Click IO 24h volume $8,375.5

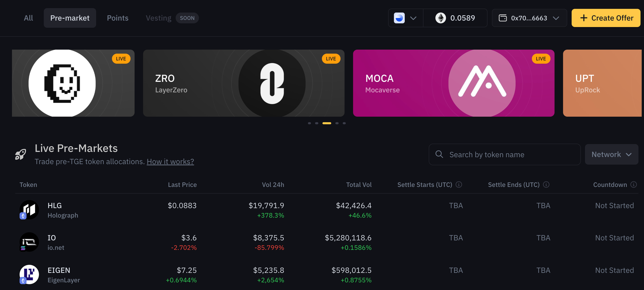coord(269,238)
